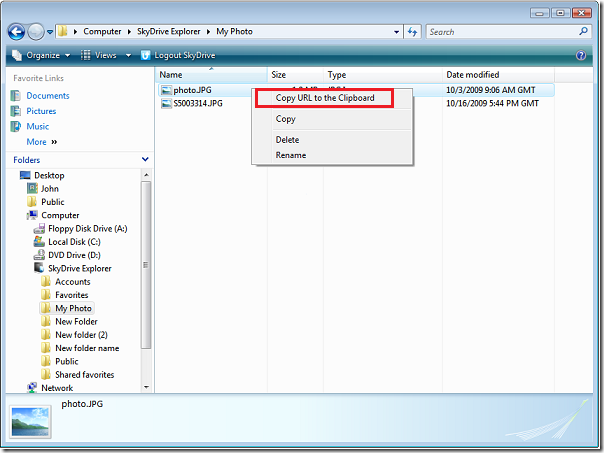Viewport: 604px width, 453px height.
Task: Select the S5003314.JPG file
Action: [198, 103]
